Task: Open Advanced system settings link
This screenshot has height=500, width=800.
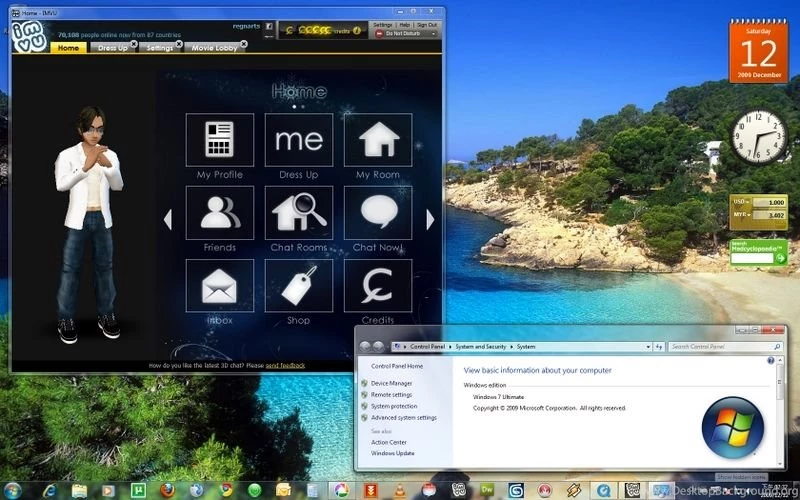Action: point(404,417)
